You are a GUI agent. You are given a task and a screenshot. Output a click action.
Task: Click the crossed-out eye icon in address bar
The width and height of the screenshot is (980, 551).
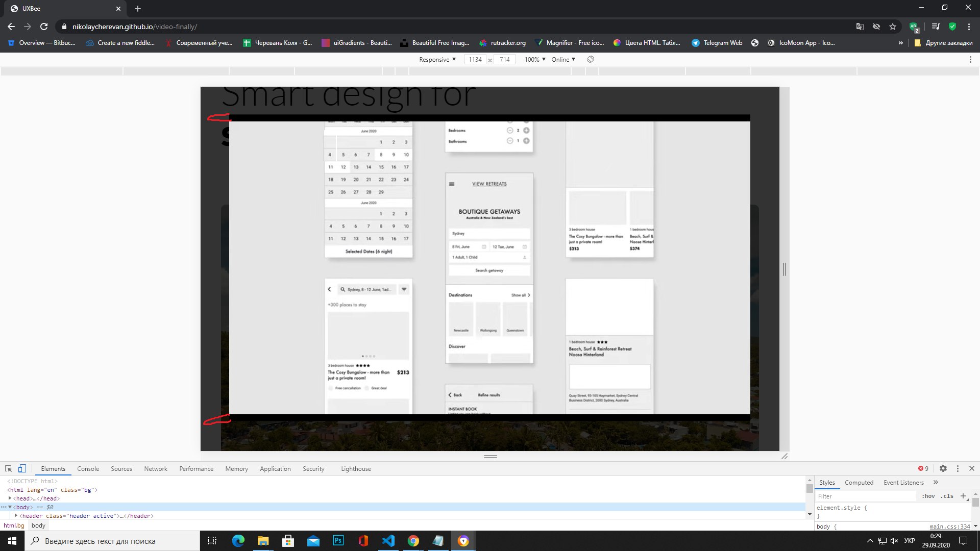point(876,27)
